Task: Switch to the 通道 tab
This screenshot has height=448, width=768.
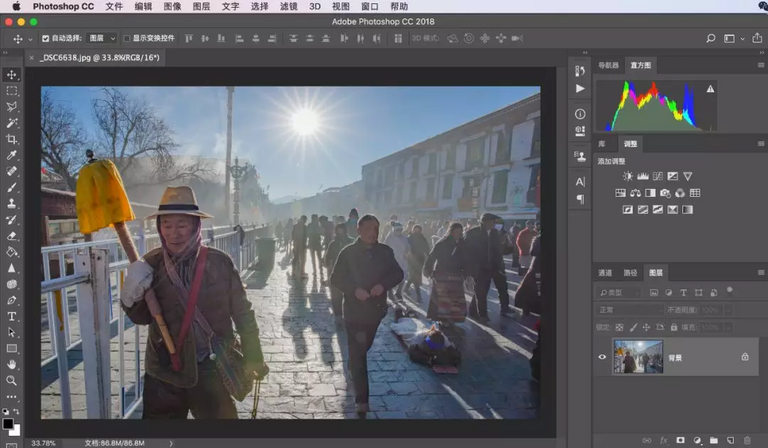Action: coord(605,272)
